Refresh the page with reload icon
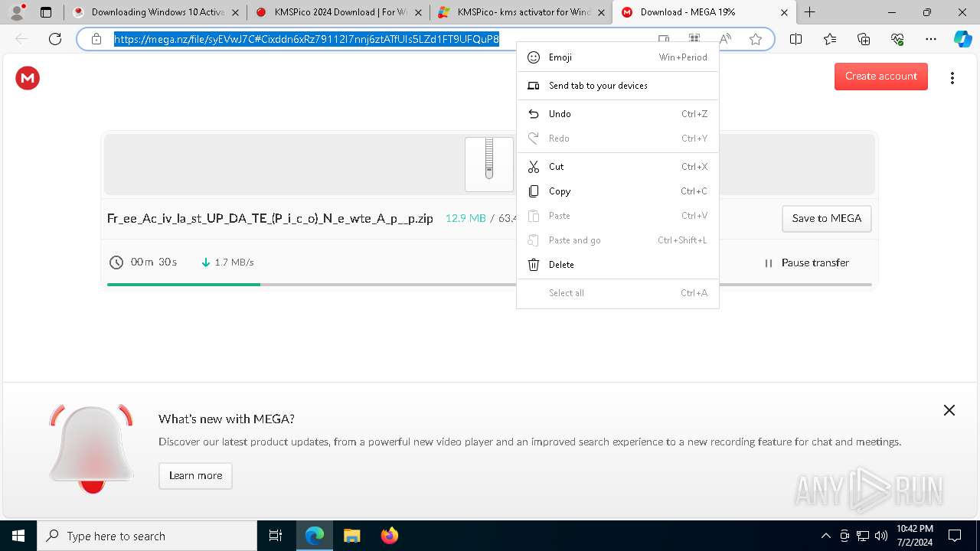This screenshot has height=551, width=980. pos(55,39)
